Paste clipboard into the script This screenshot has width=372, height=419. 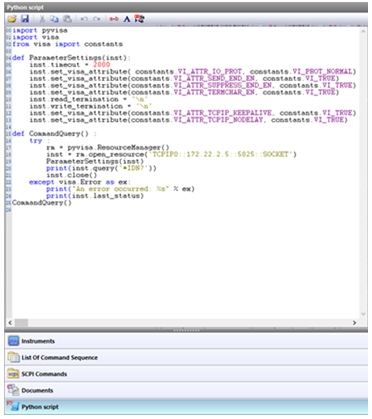click(x=68, y=19)
